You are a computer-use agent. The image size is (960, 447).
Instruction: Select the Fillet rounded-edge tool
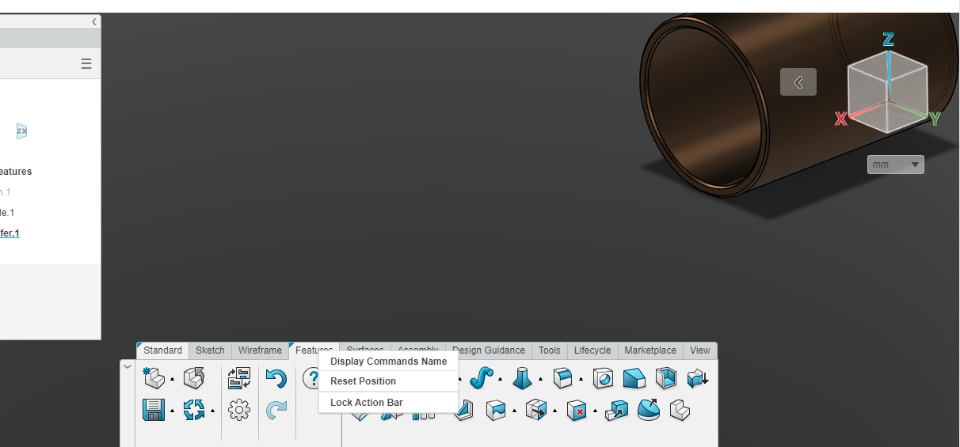563,378
